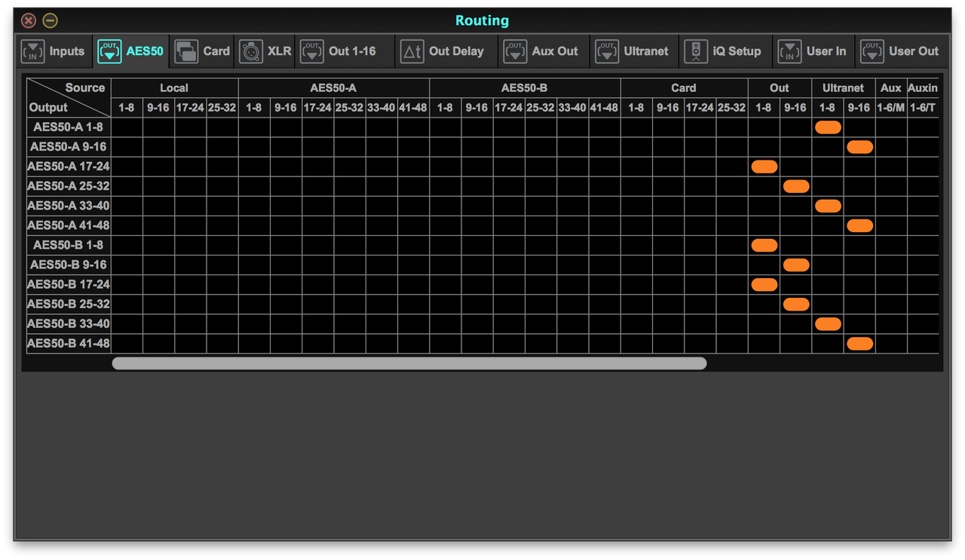The image size is (965, 560).
Task: Click the Aux Out output icon
Action: point(516,51)
